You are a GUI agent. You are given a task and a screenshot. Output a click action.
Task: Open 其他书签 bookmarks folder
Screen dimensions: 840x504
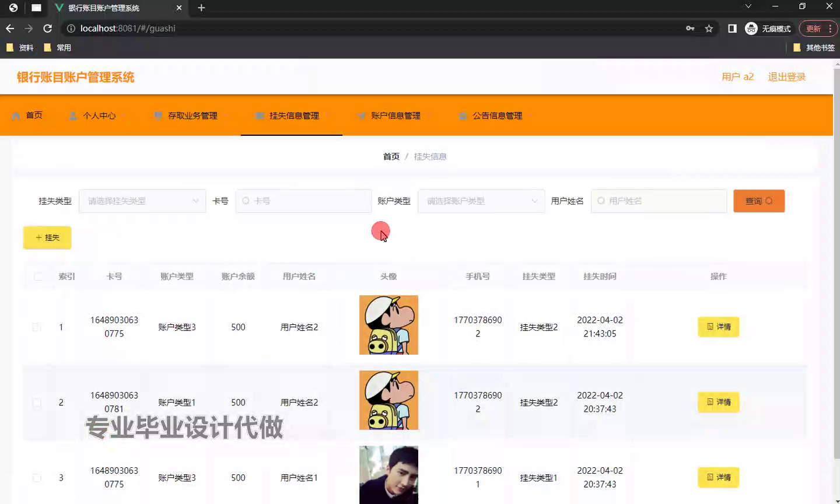pyautogui.click(x=814, y=48)
